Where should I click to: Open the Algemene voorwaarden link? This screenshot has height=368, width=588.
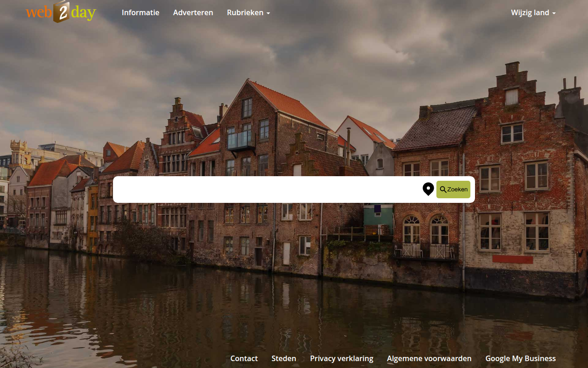(x=429, y=358)
